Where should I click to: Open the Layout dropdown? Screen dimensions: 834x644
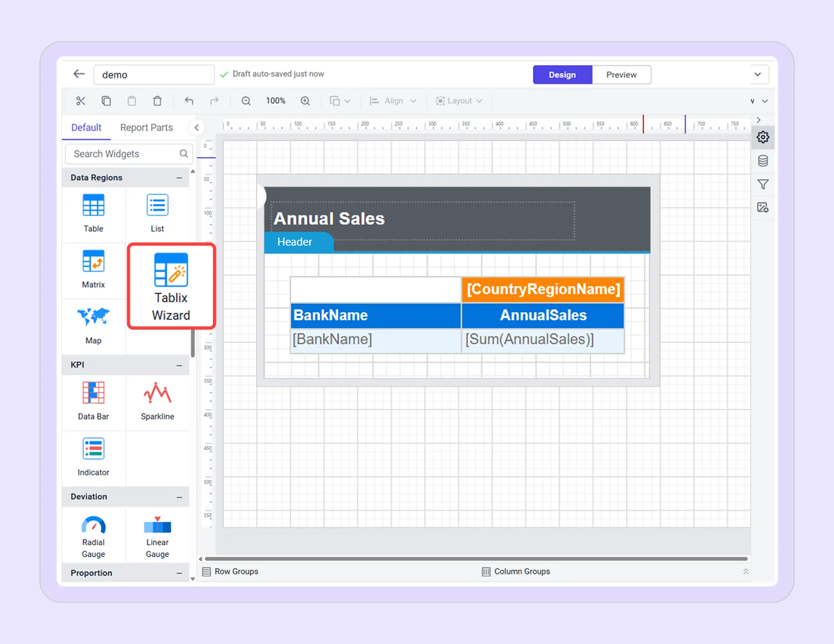point(459,100)
